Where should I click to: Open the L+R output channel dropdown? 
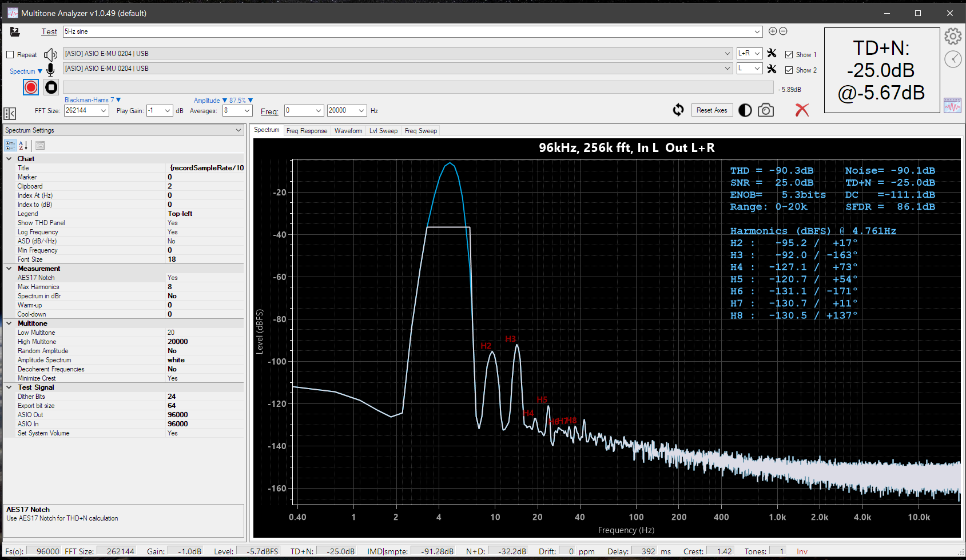click(749, 53)
